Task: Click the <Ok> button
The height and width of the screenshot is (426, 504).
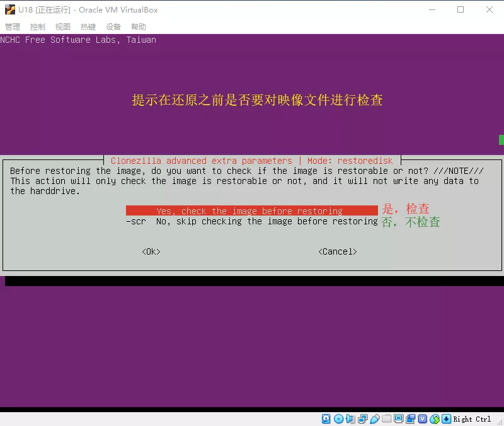Action: (151, 251)
